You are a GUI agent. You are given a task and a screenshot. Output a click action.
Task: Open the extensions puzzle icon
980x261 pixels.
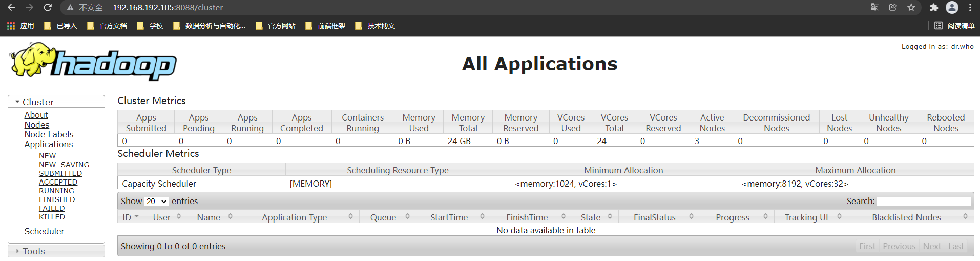tap(934, 7)
